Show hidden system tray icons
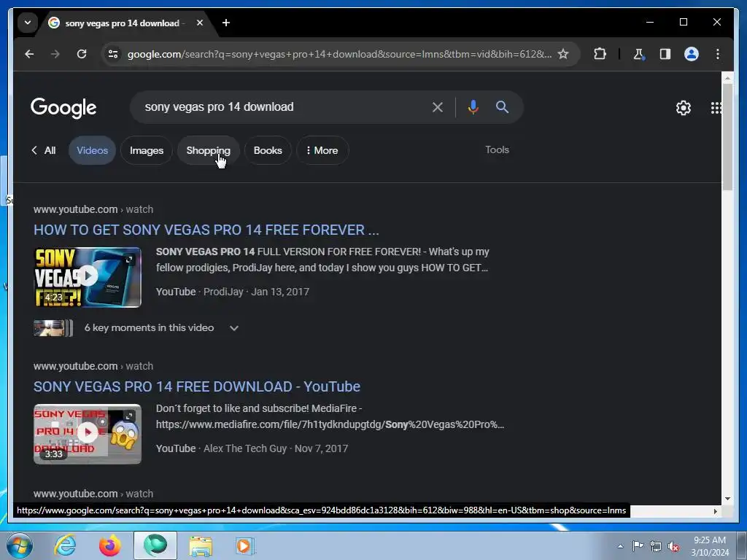The height and width of the screenshot is (560, 747). pyautogui.click(x=620, y=546)
